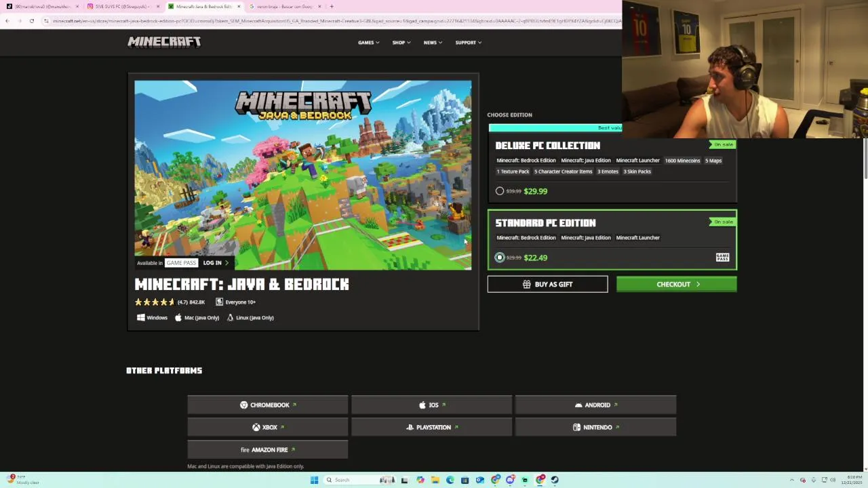The image size is (868, 488).
Task: Open the iOS platform link
Action: point(432,405)
